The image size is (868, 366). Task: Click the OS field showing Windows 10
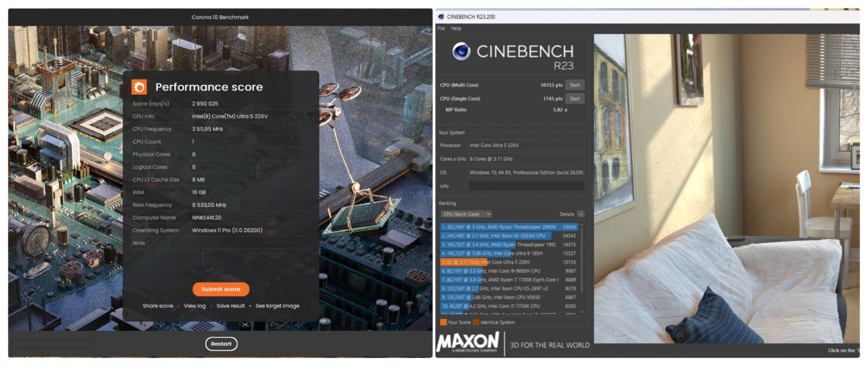(x=526, y=172)
